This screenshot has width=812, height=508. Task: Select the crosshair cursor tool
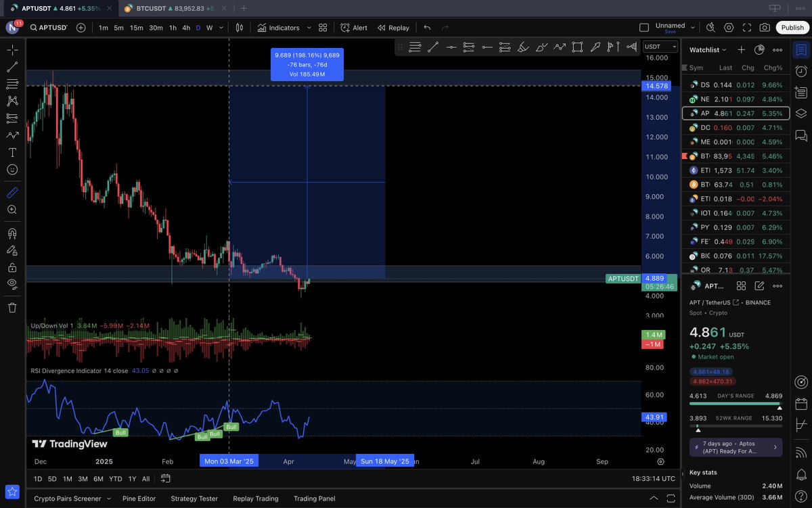click(12, 50)
